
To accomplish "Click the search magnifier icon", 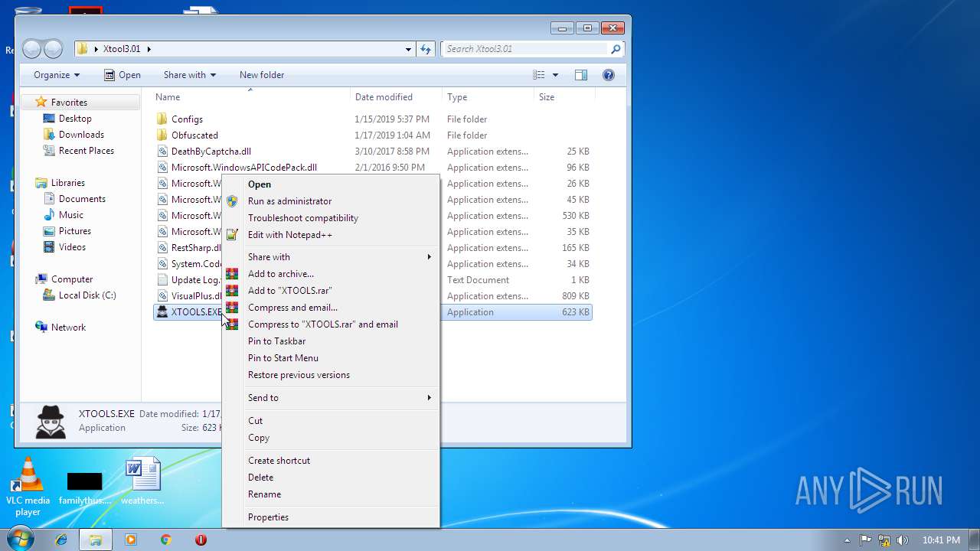I will tap(616, 49).
